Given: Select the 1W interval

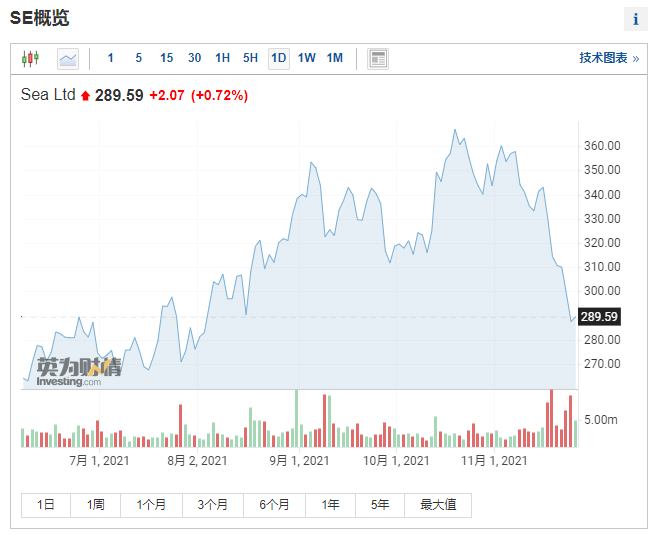Looking at the screenshot, I should (307, 58).
